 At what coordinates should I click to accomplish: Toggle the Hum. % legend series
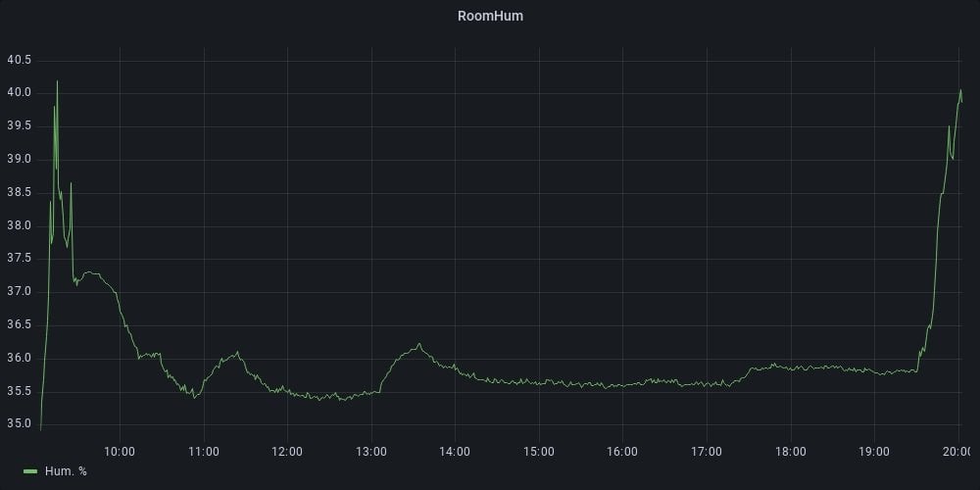click(x=66, y=471)
